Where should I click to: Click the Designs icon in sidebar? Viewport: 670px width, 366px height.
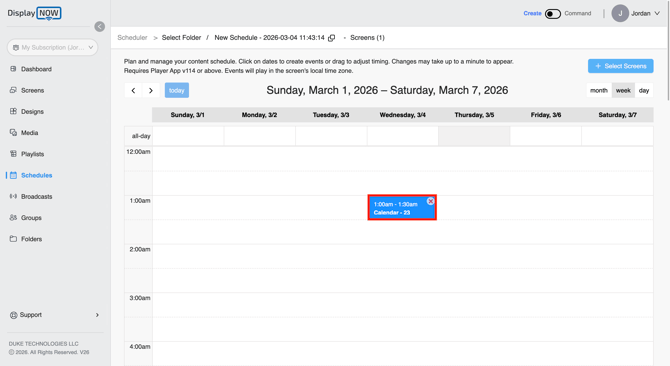point(13,111)
